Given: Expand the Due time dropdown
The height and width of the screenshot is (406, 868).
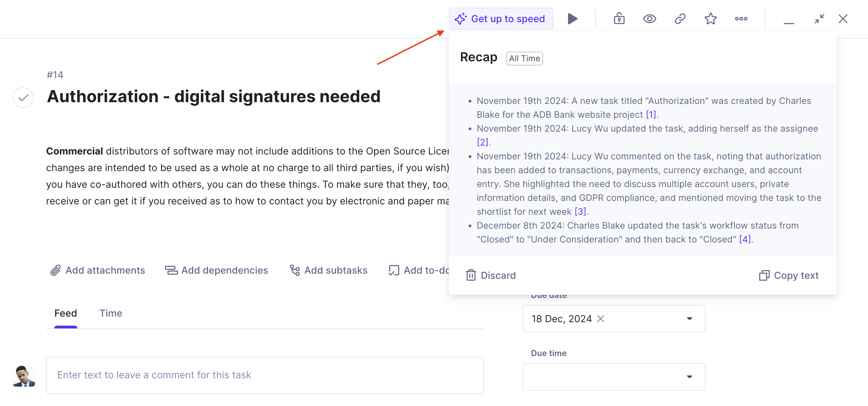Looking at the screenshot, I should (x=614, y=377).
